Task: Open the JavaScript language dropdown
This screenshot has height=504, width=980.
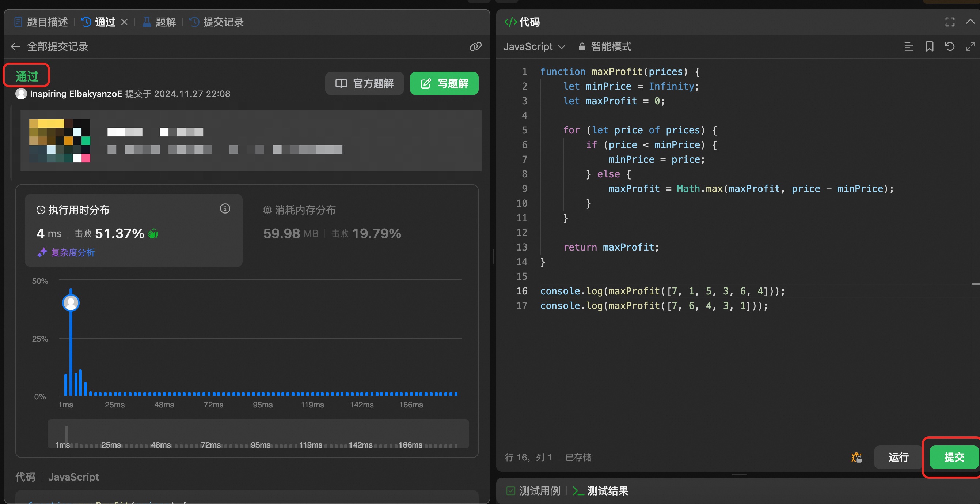Action: click(534, 46)
